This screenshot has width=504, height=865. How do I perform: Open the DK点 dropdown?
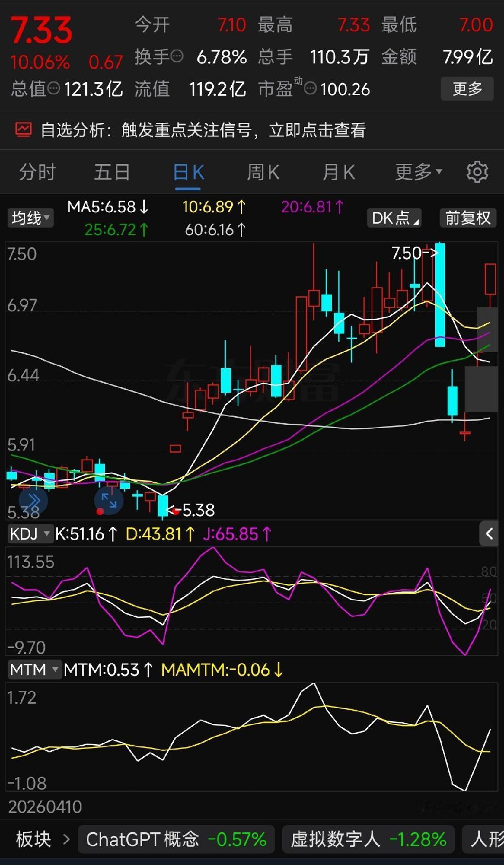click(395, 218)
